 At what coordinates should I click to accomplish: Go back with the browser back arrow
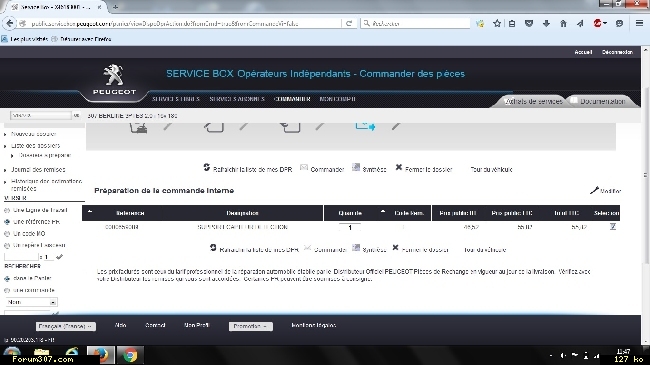(10, 23)
